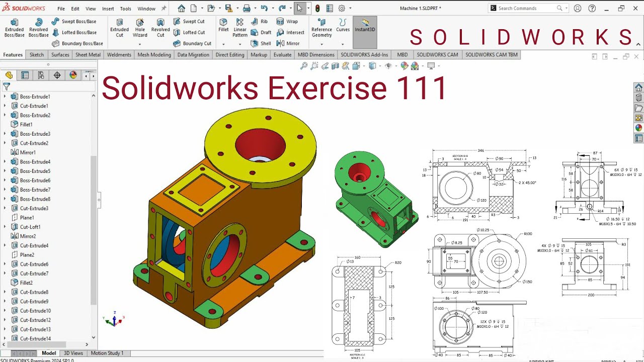
Task: Start the Linear Pattern tool
Action: (x=240, y=28)
